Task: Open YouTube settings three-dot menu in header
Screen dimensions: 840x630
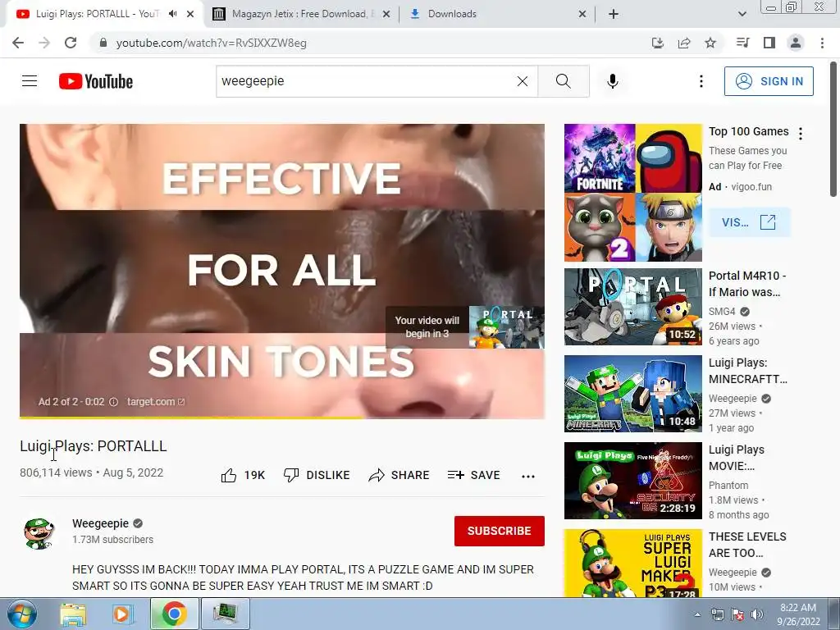Action: (701, 81)
